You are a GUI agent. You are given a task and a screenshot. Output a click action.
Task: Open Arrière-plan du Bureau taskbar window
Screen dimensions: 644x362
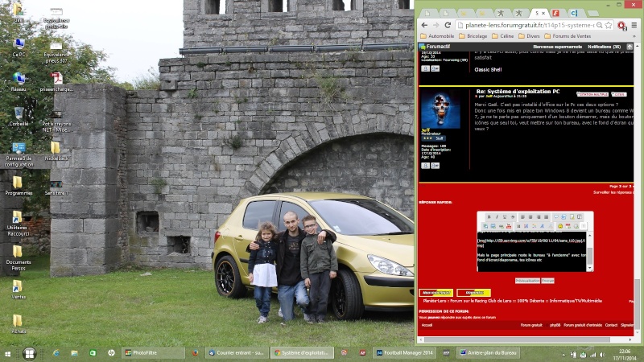(x=489, y=353)
